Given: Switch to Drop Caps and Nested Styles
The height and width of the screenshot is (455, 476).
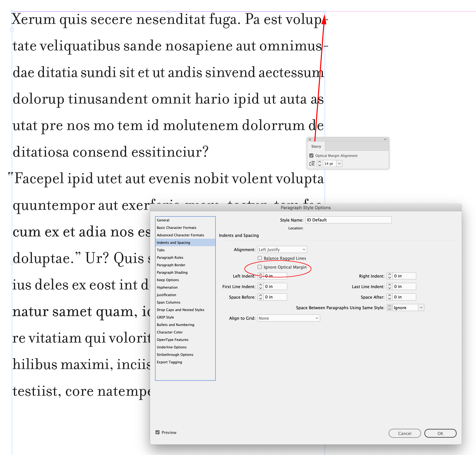Looking at the screenshot, I should [180, 310].
